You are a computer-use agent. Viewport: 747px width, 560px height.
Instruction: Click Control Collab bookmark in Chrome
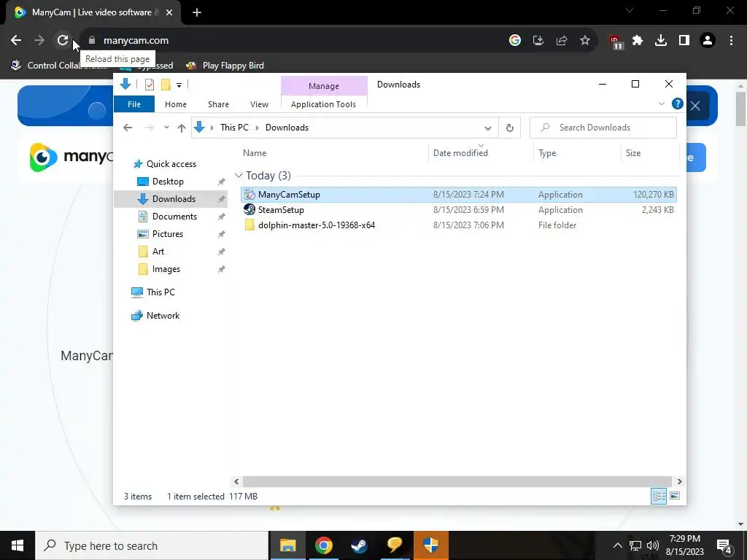click(60, 66)
